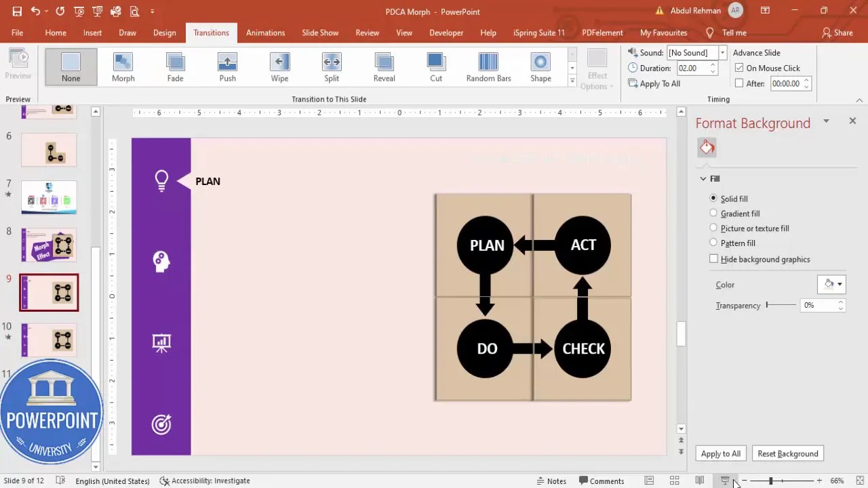Click the Fill paint bucket icon in Format Background

pyautogui.click(x=707, y=147)
